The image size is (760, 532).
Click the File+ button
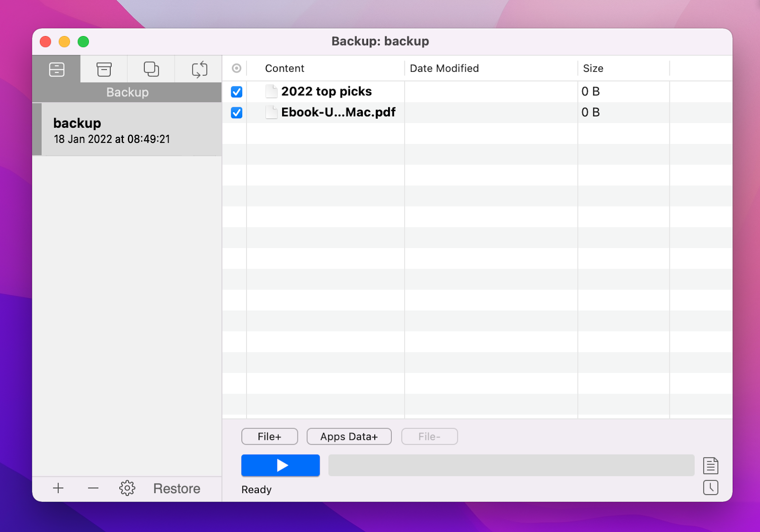[x=269, y=437]
